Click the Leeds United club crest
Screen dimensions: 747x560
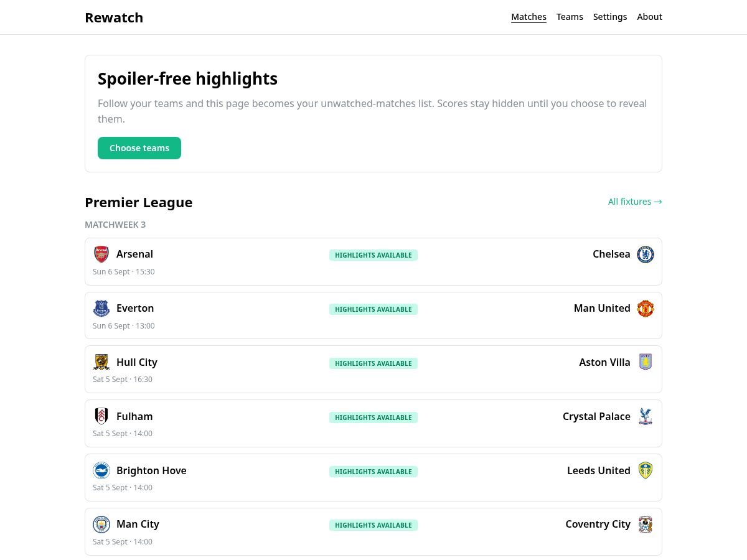pyautogui.click(x=646, y=470)
